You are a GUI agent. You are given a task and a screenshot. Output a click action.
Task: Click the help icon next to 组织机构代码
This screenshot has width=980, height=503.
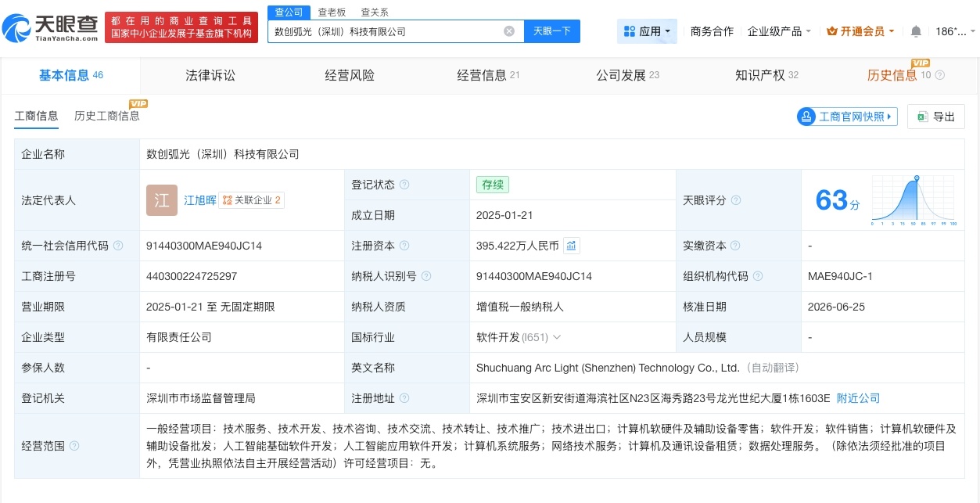[x=757, y=276]
